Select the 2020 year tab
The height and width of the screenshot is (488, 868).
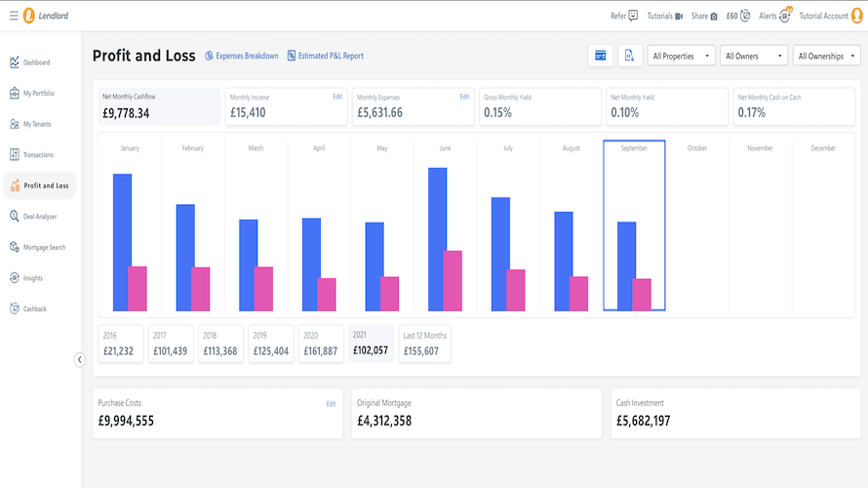coord(320,344)
